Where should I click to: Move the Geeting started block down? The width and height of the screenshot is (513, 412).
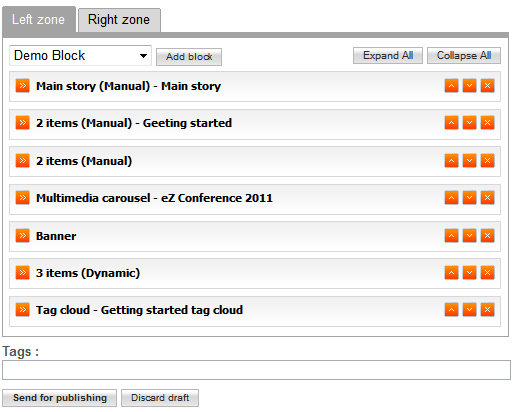469,123
